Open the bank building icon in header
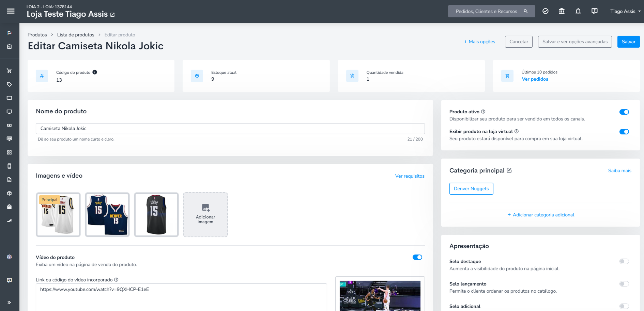 tap(562, 11)
